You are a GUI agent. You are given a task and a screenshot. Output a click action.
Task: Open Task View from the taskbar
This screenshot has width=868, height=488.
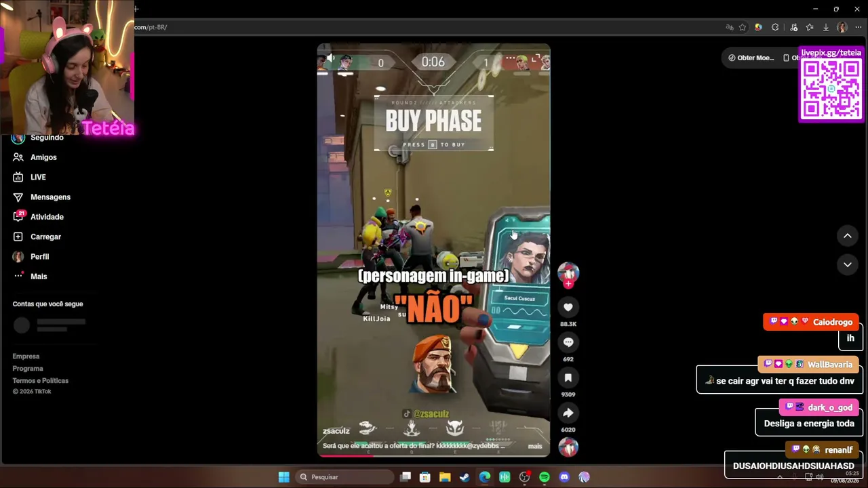point(406,477)
